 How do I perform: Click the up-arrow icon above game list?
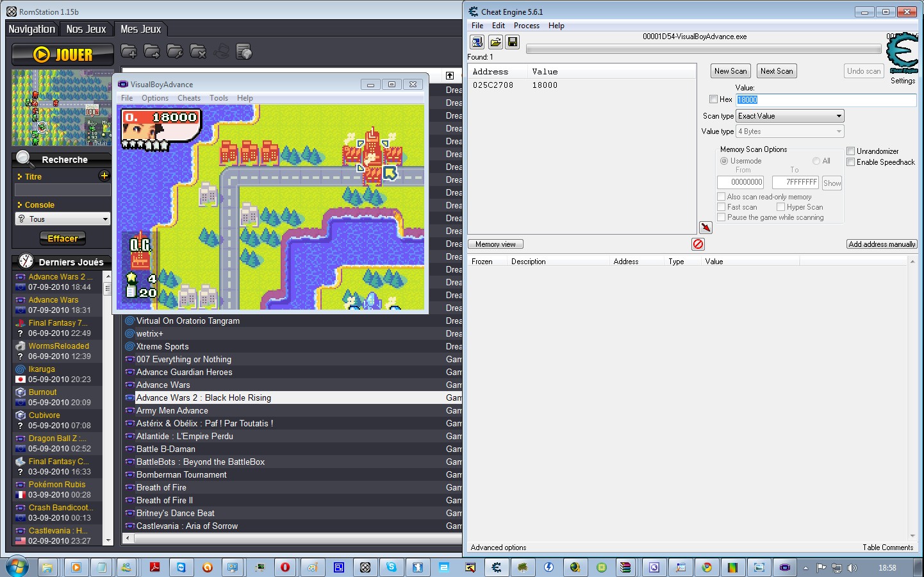point(450,76)
